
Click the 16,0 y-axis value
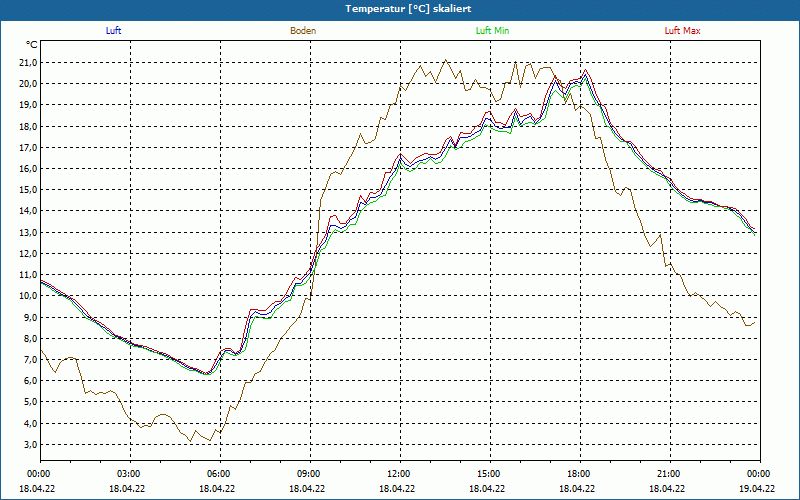tap(27, 168)
